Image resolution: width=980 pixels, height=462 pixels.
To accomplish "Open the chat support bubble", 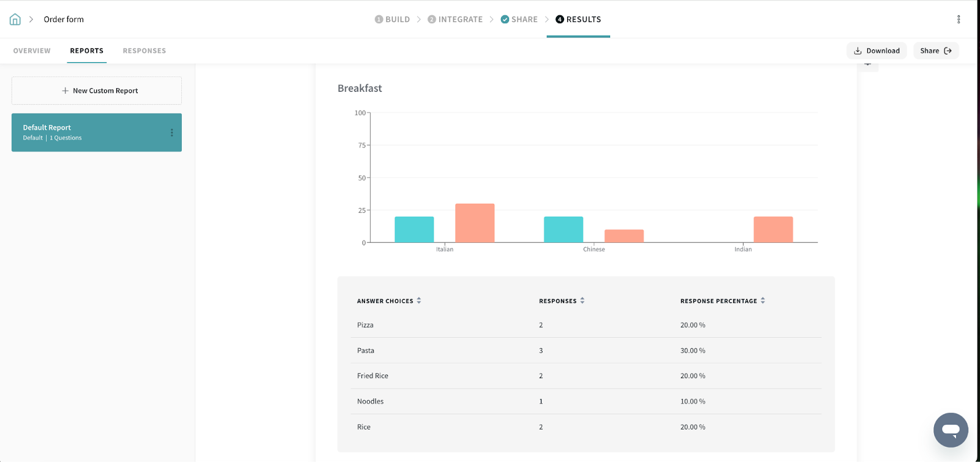I will 950,430.
